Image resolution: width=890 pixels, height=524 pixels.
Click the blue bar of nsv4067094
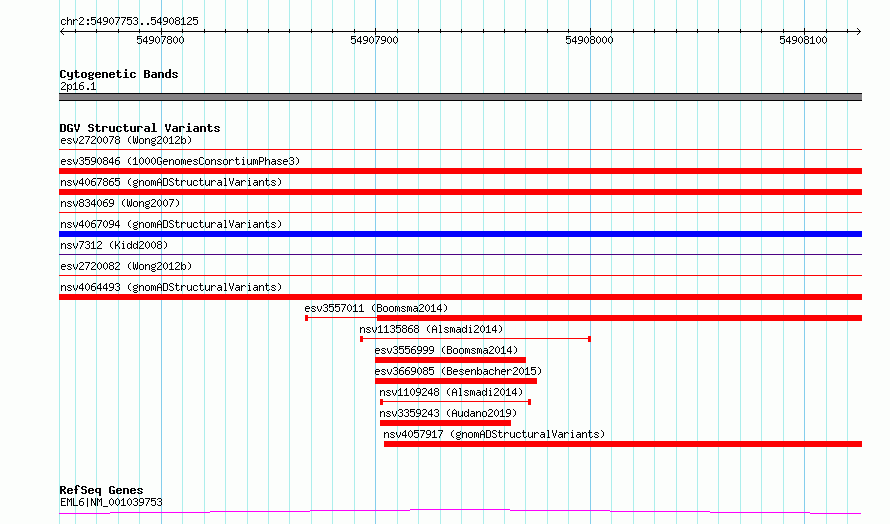[460, 234]
